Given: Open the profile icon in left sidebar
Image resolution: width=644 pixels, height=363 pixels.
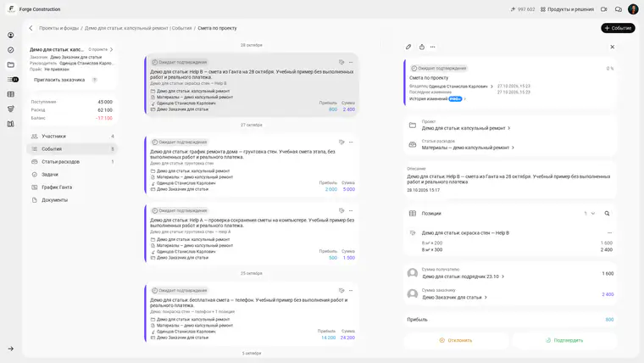Looking at the screenshot, I should (11, 36).
